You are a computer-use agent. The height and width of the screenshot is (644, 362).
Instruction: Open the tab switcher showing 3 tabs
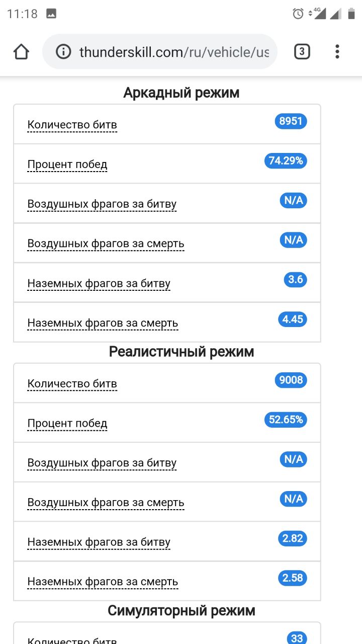click(302, 51)
